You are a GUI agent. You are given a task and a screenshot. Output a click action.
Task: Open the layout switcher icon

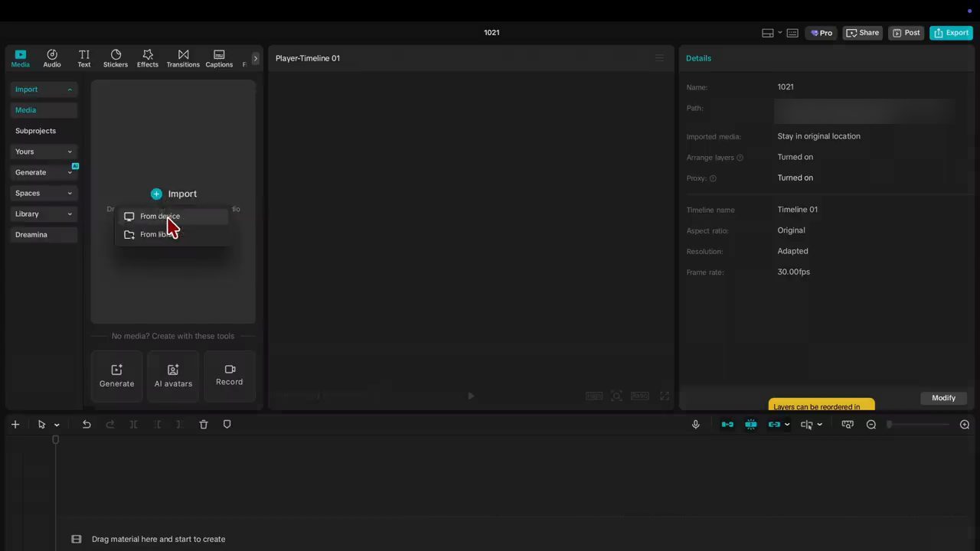click(768, 33)
